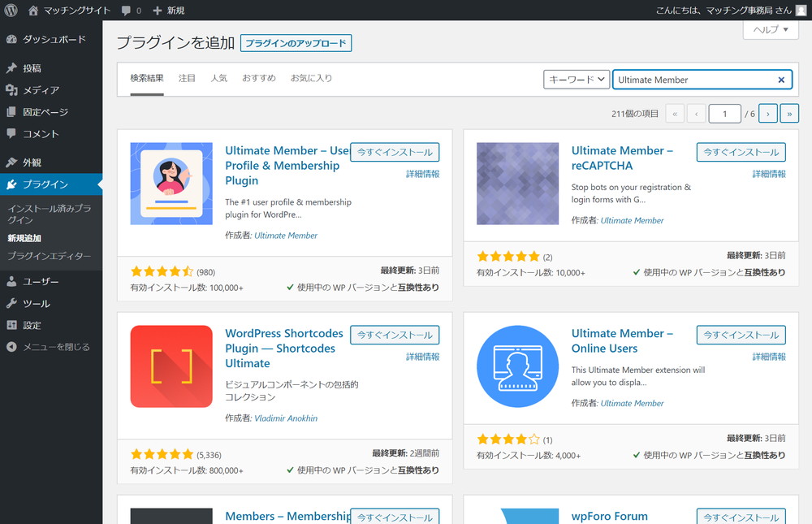Install Ultimate Member User Profile plugin now

tap(395, 153)
